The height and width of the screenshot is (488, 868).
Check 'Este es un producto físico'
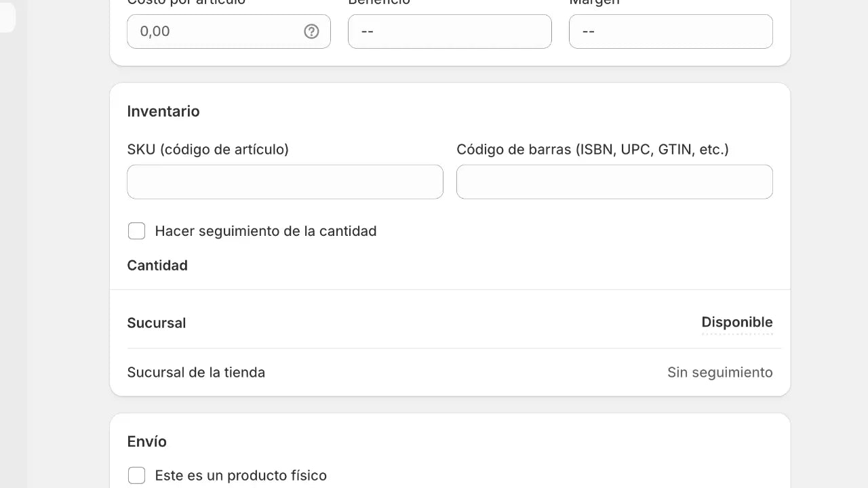point(137,475)
